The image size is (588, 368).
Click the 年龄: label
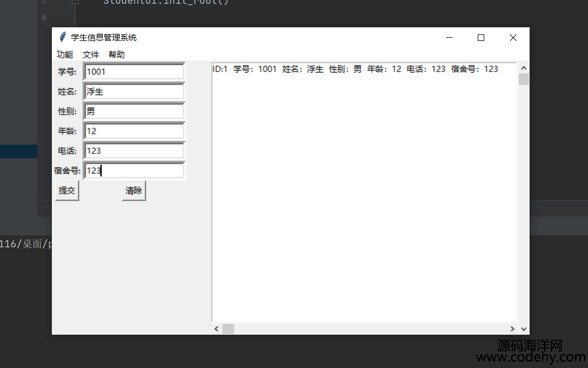click(x=67, y=131)
